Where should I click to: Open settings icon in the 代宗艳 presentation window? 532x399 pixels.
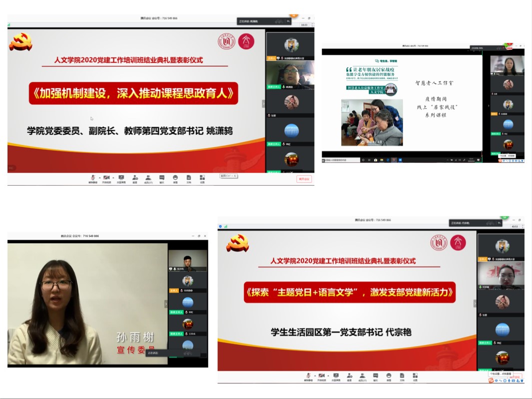click(415, 376)
